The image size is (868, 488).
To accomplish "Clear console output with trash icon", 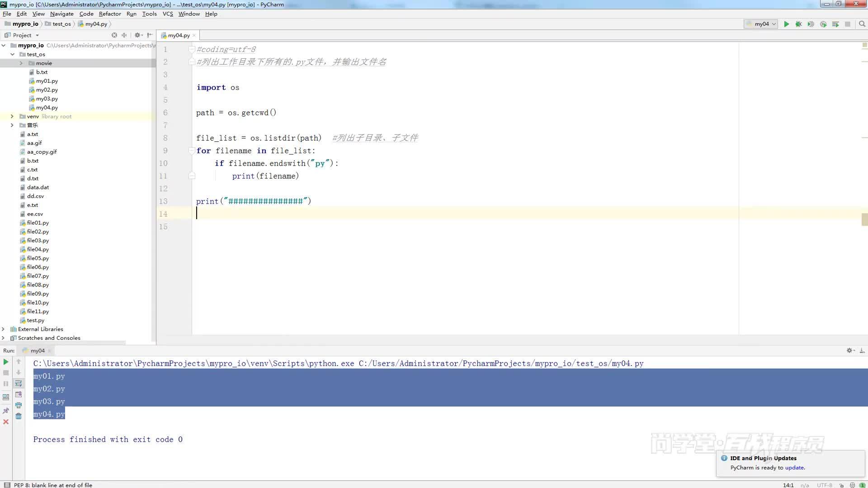I will [19, 416].
